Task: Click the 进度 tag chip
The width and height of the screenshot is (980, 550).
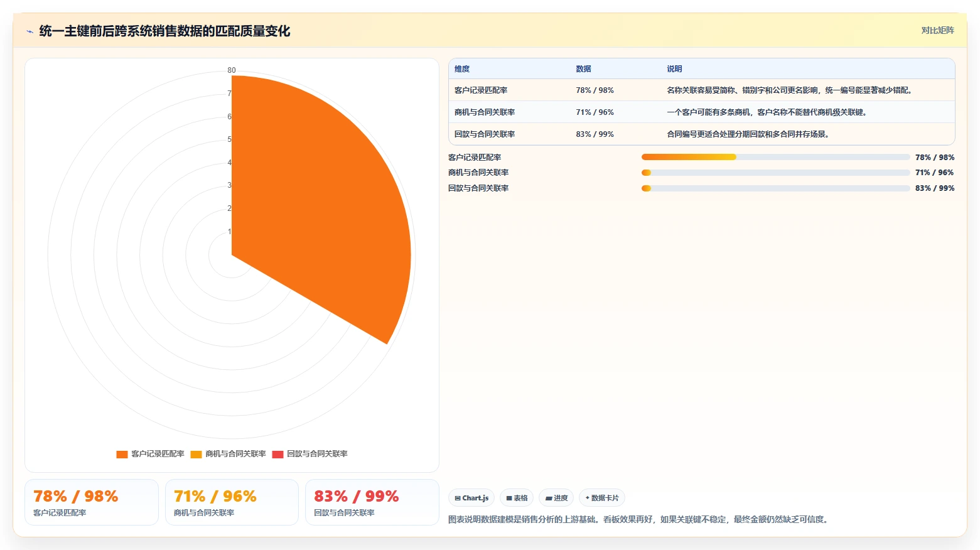Action: pyautogui.click(x=556, y=498)
